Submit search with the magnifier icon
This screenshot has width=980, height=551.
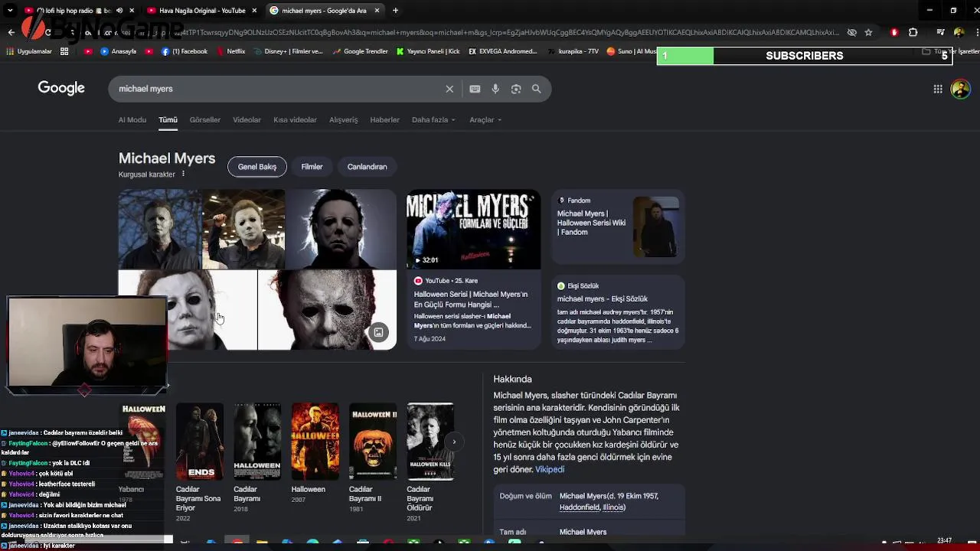coord(537,89)
